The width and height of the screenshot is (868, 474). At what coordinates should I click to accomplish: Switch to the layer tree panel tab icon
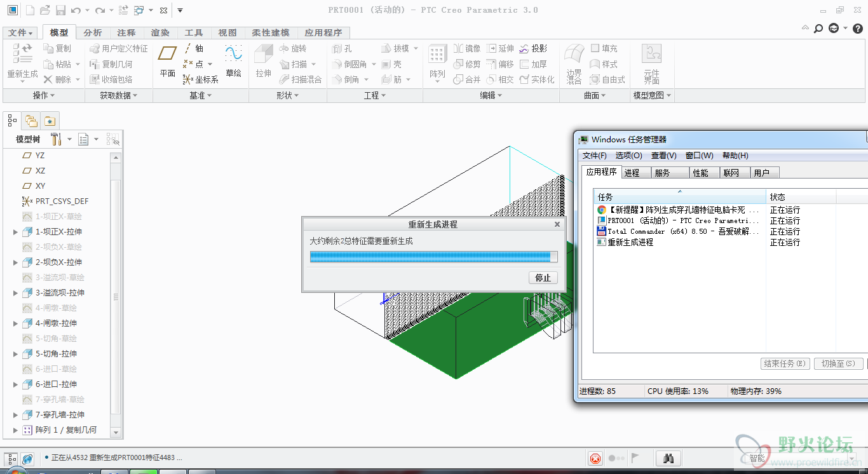pos(31,121)
